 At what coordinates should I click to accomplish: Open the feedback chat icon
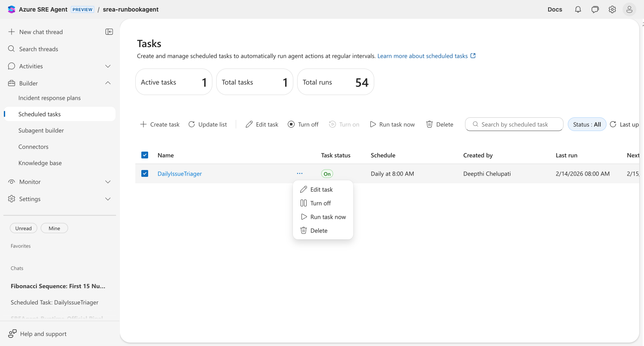coord(595,9)
